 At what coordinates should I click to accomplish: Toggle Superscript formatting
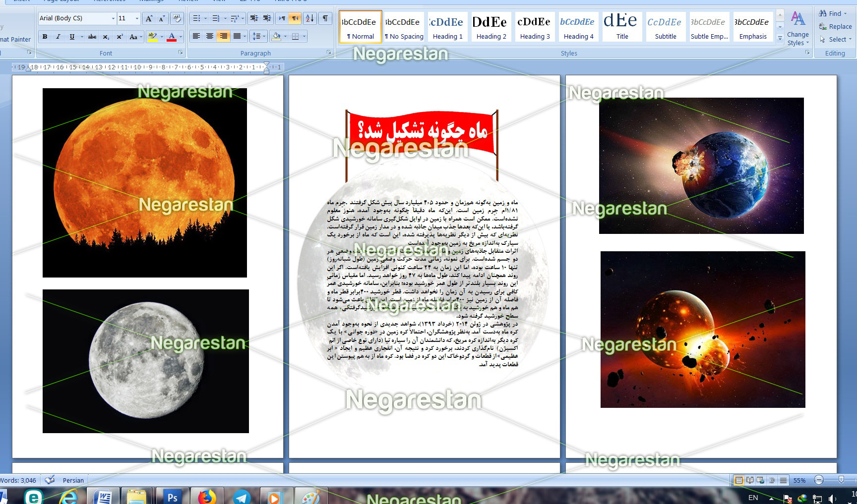120,37
